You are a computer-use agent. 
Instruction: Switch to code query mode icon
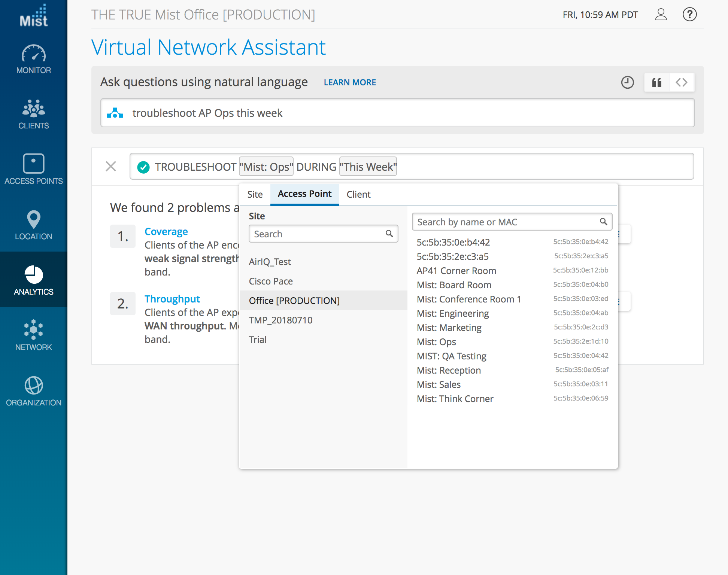tap(681, 82)
